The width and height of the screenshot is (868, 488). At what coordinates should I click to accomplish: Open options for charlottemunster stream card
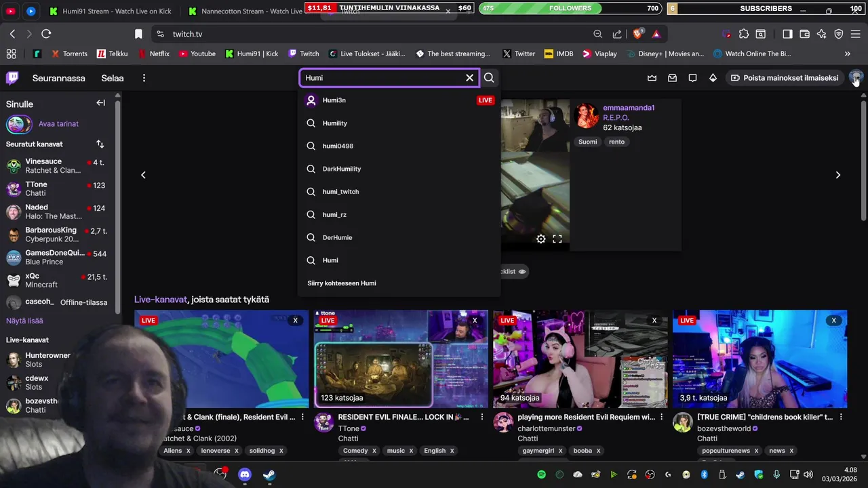click(662, 417)
